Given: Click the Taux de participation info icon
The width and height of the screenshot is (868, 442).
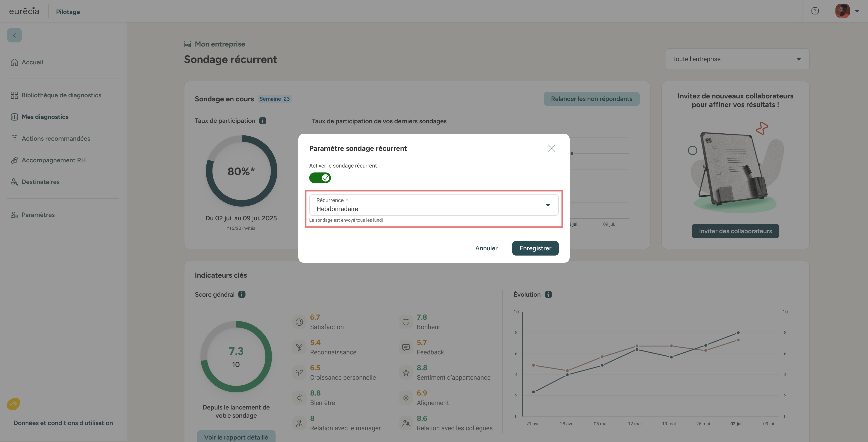Looking at the screenshot, I should pos(262,121).
